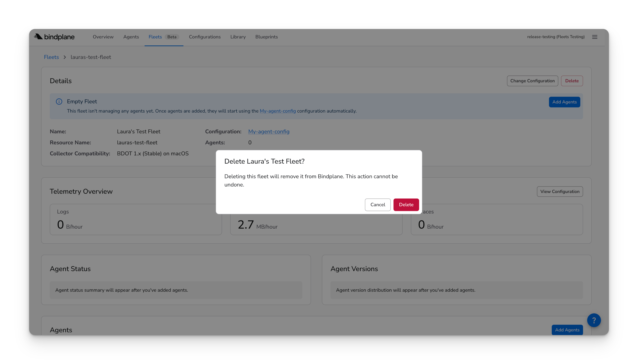The width and height of the screenshot is (638, 364).
Task: Open the hamburger menu icon
Action: tap(595, 37)
